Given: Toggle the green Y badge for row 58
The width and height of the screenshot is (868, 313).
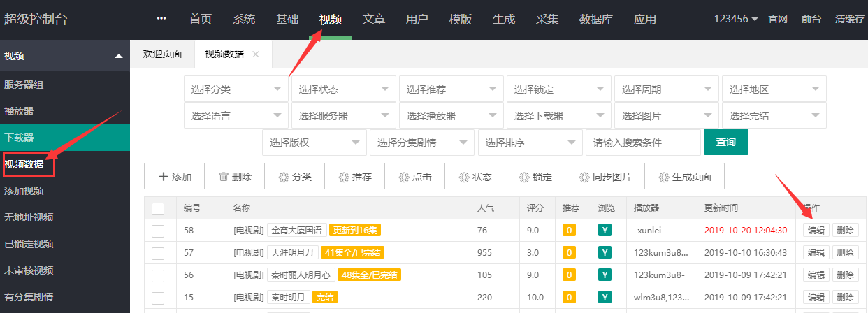Looking at the screenshot, I should click(605, 231).
